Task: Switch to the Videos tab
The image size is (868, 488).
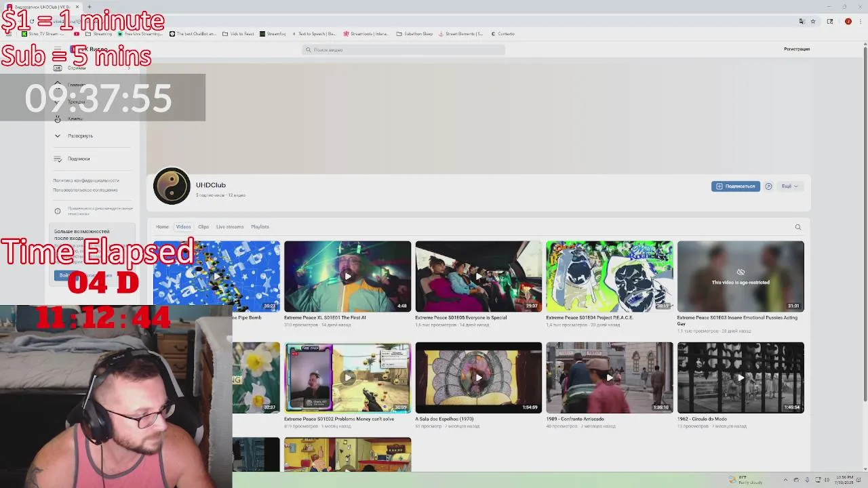Action: tap(183, 227)
